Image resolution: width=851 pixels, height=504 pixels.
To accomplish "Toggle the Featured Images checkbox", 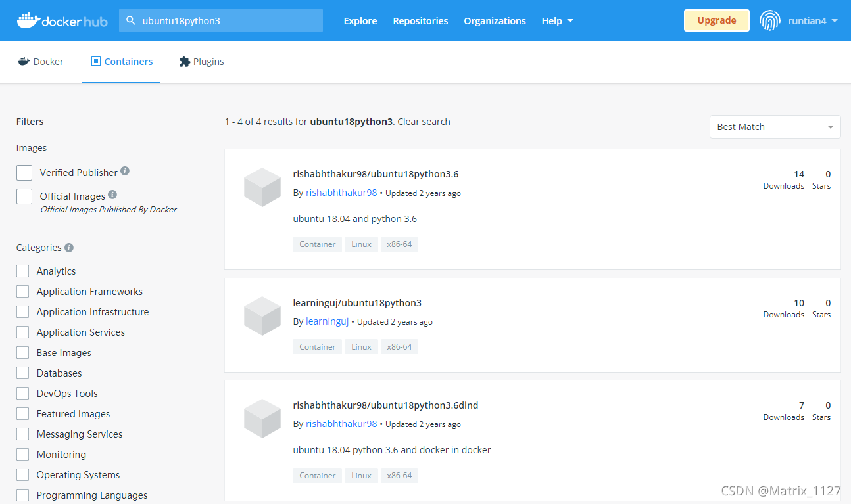I will 23,413.
